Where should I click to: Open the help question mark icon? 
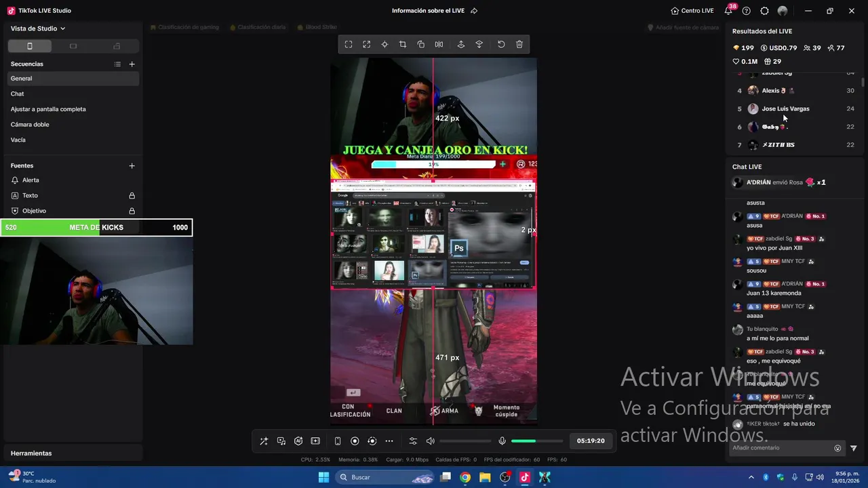click(x=747, y=11)
